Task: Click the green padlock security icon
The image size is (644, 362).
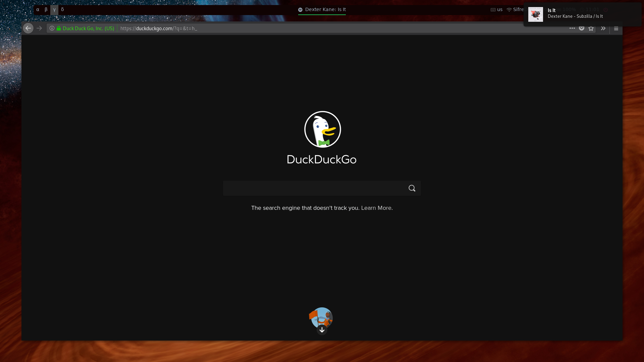Action: (59, 28)
